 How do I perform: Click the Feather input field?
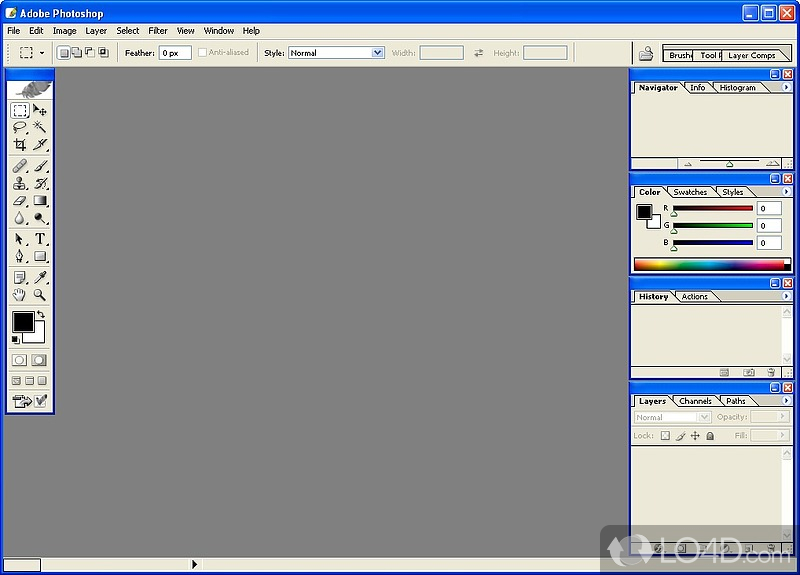pyautogui.click(x=175, y=53)
